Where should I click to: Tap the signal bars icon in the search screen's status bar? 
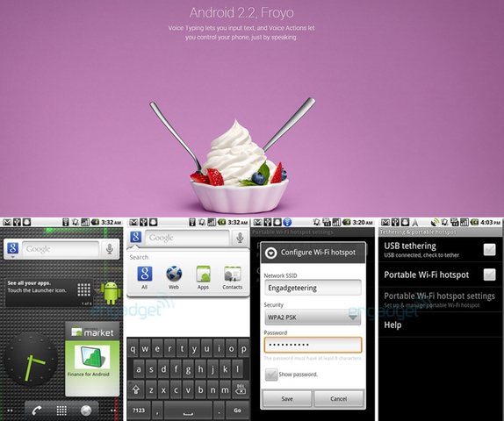tap(212, 222)
